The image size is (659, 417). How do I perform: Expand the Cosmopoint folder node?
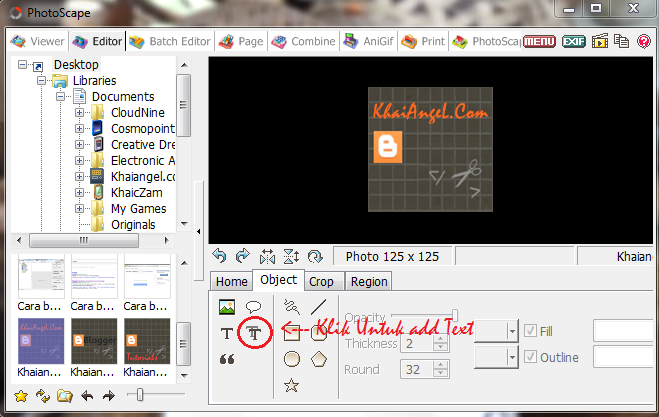click(x=79, y=128)
